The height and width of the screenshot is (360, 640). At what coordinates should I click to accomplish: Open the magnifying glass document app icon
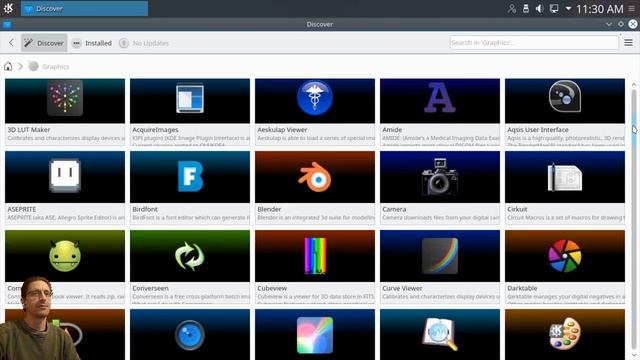[440, 334]
